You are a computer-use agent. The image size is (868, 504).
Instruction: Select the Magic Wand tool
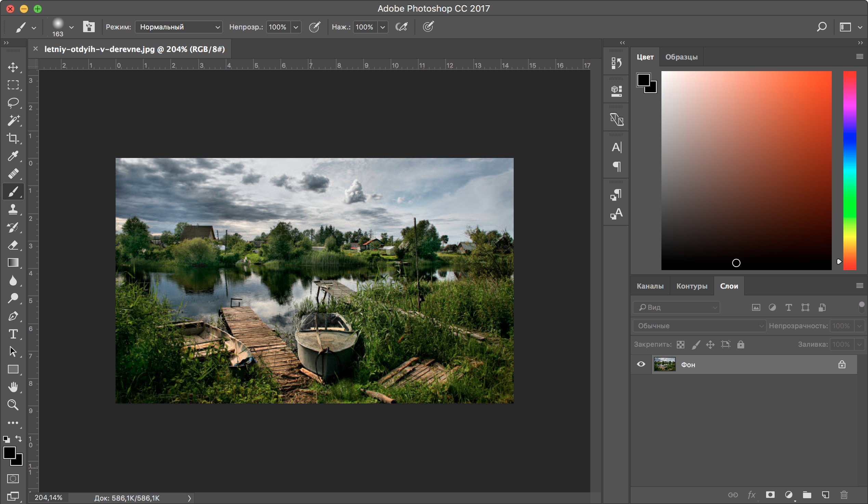click(13, 120)
